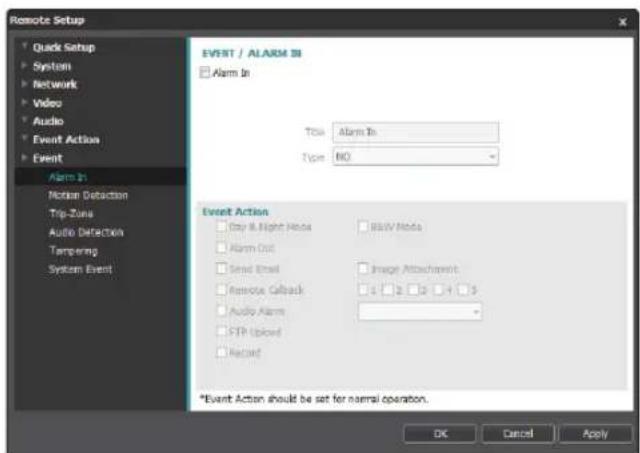The image size is (640, 453).
Task: Expand the Audio tree arrow
Action: (25, 120)
